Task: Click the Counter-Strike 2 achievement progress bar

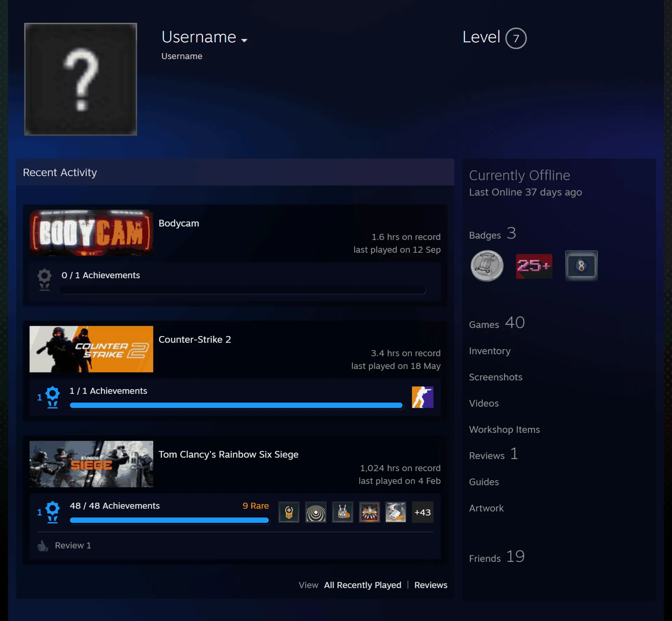Action: click(236, 405)
